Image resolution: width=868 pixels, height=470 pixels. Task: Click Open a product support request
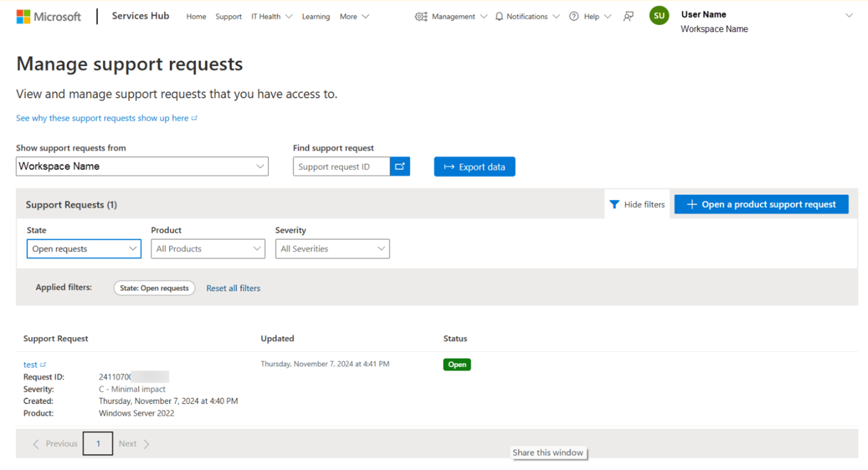point(761,204)
